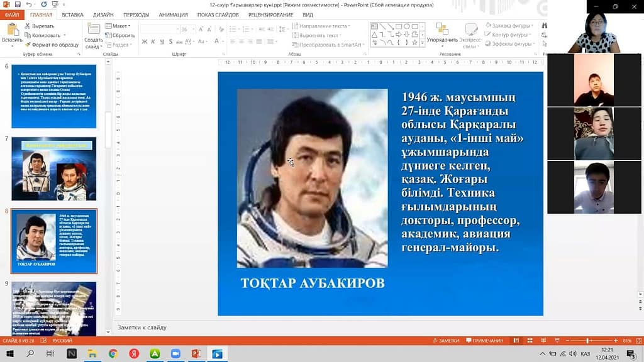Screen dimensions: 644x362
Task: Select slide 7 thumbnail in the panel
Action: (54, 169)
